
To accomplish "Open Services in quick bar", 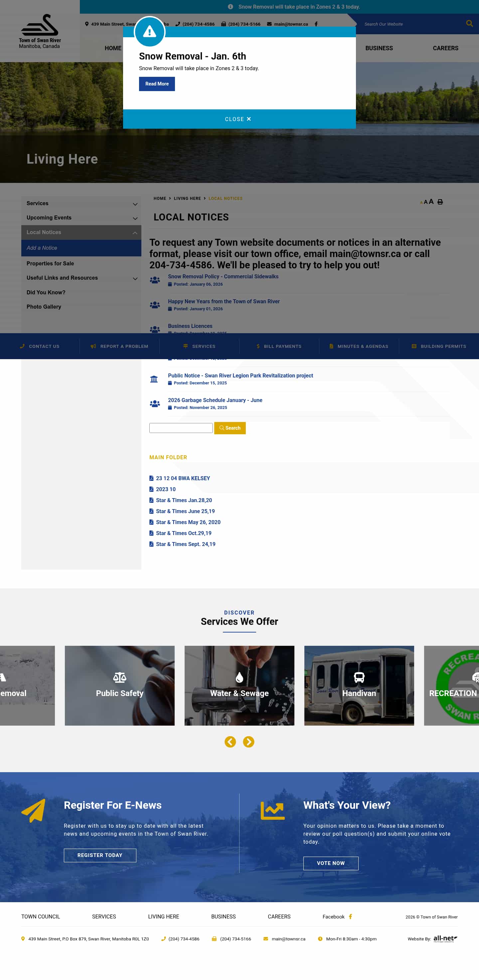I will pyautogui.click(x=199, y=346).
